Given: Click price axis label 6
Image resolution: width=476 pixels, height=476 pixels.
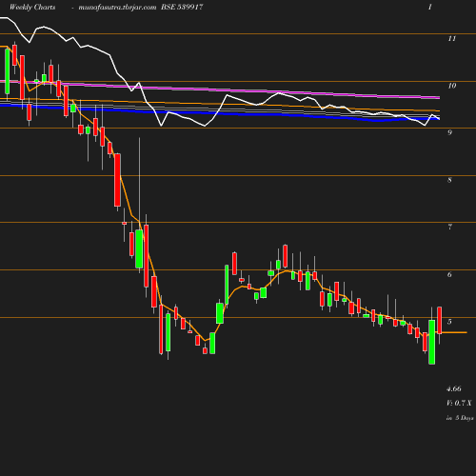Looking at the screenshot, I should [x=449, y=274].
